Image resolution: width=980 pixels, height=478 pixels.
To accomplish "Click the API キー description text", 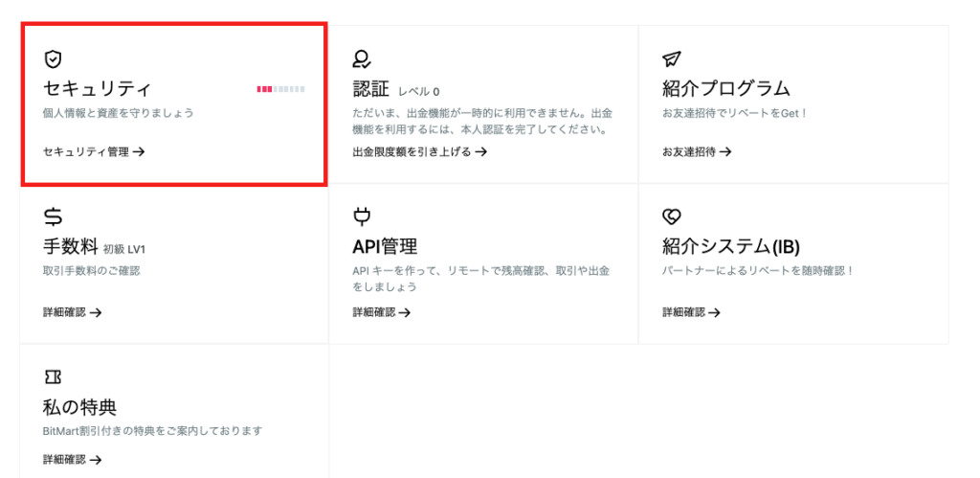I will point(481,279).
